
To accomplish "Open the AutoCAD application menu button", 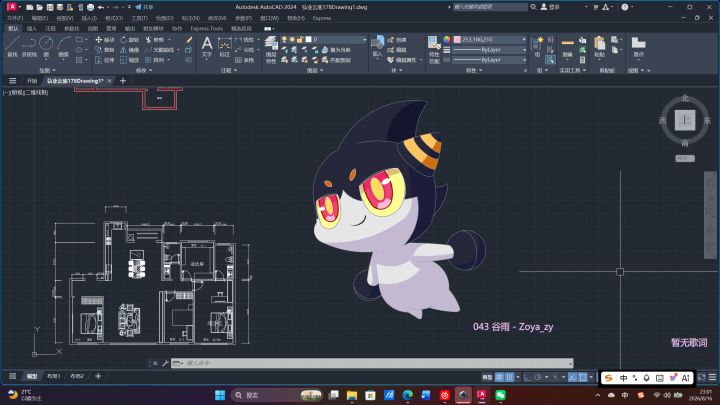I will click(x=11, y=7).
